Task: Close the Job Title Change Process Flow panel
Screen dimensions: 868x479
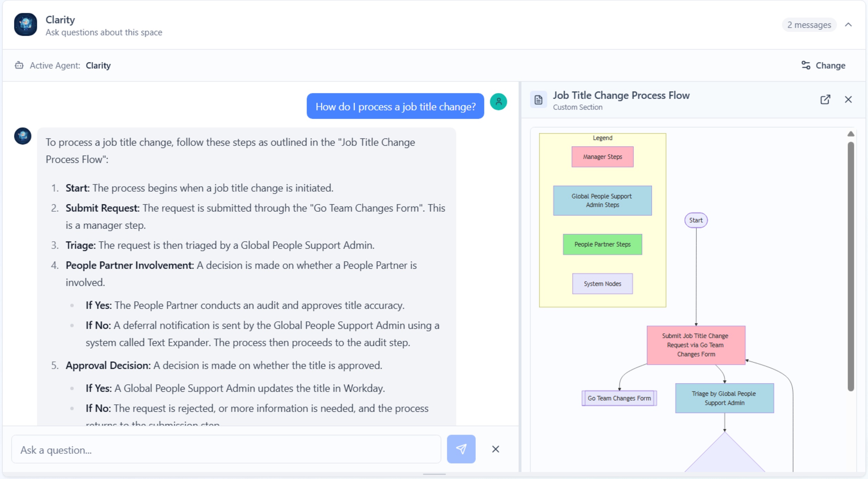Action: pos(848,100)
